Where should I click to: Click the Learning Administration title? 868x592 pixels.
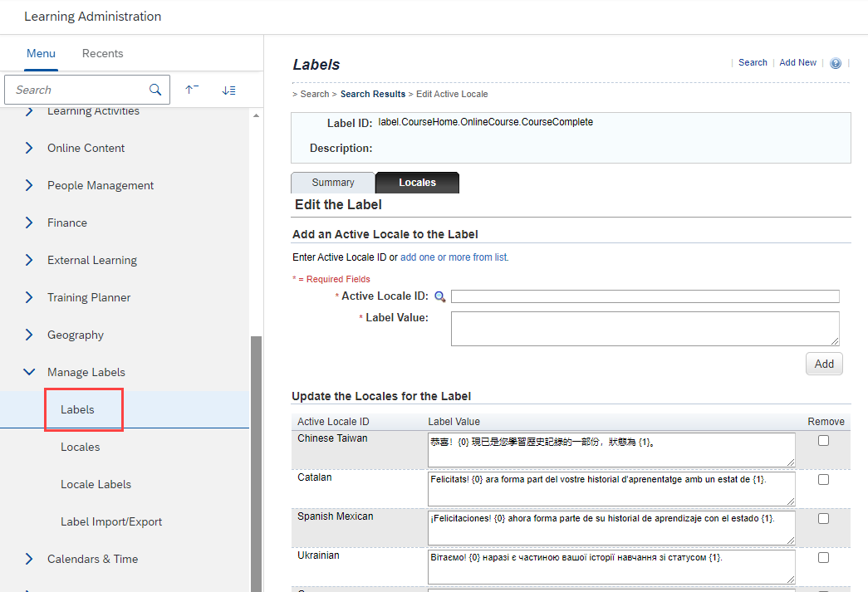92,17
